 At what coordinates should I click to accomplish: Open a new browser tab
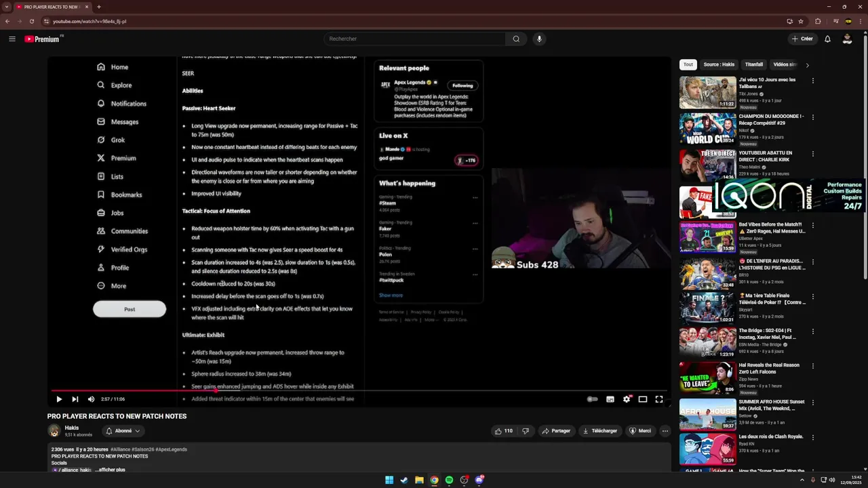99,7
